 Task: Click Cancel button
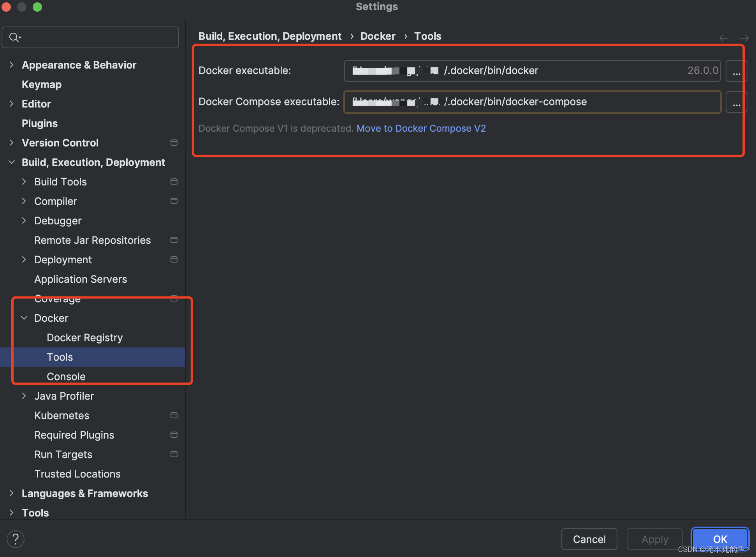(589, 539)
